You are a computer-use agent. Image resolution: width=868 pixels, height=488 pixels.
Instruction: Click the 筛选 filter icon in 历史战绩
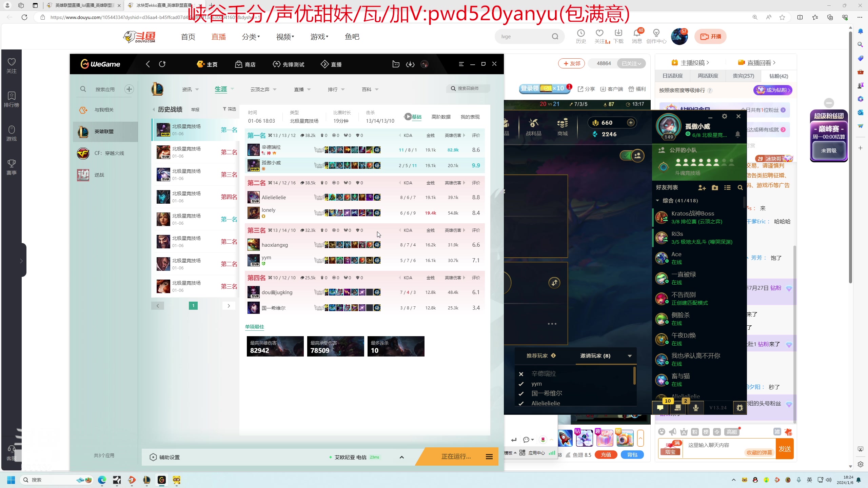click(230, 109)
